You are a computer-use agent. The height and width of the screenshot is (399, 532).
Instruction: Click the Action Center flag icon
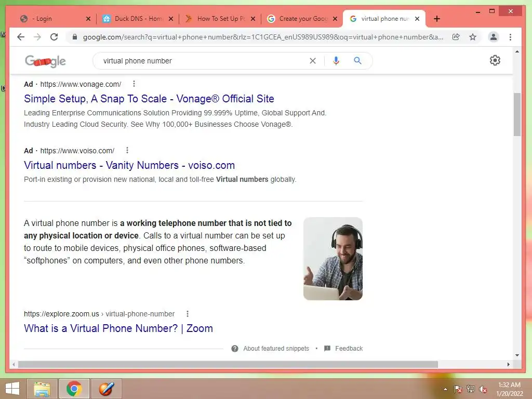pyautogui.click(x=458, y=389)
